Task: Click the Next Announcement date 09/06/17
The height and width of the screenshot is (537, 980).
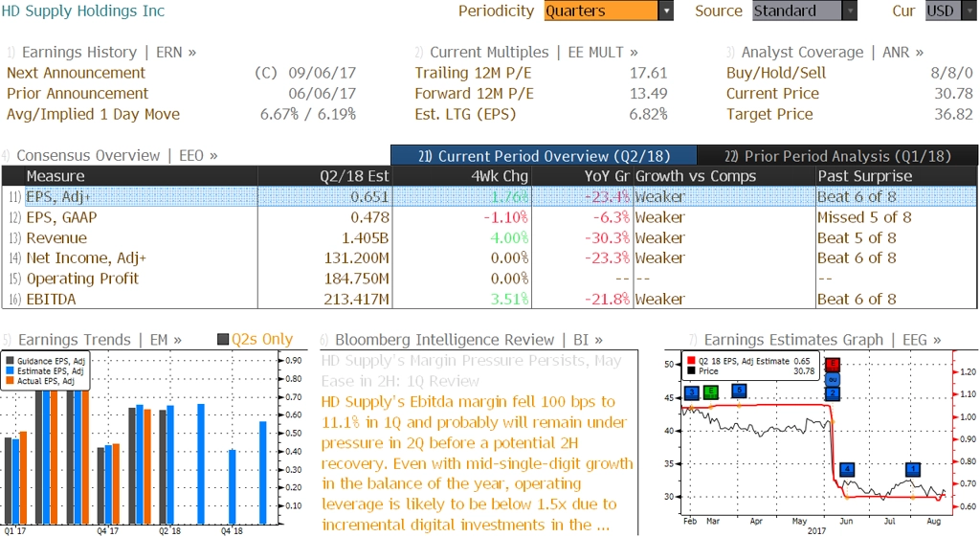Action: tap(322, 73)
